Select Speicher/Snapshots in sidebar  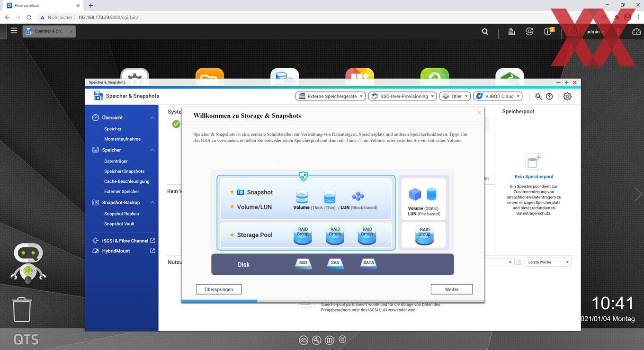tap(124, 171)
